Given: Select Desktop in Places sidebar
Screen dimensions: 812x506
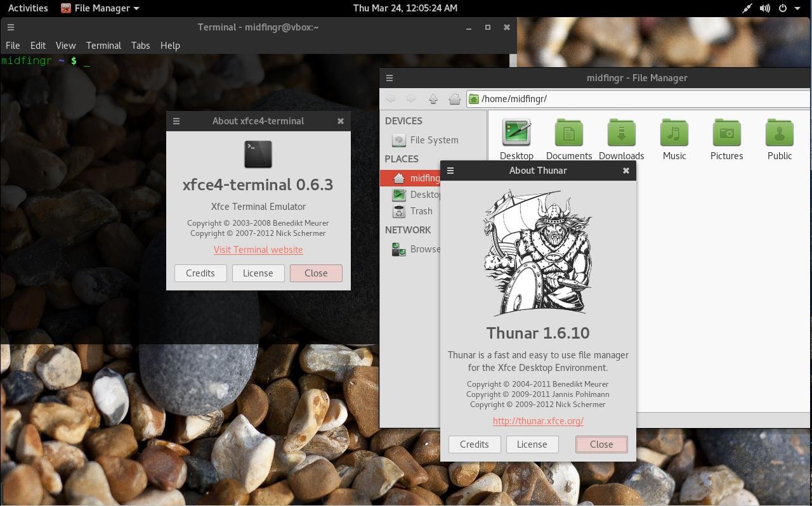Looking at the screenshot, I should pyautogui.click(x=410, y=195).
